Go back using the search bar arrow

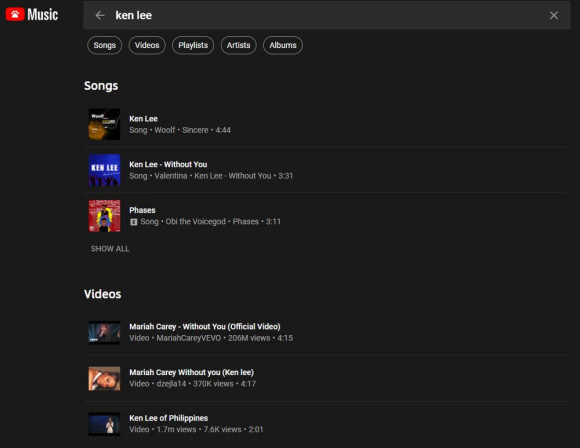pyautogui.click(x=100, y=15)
